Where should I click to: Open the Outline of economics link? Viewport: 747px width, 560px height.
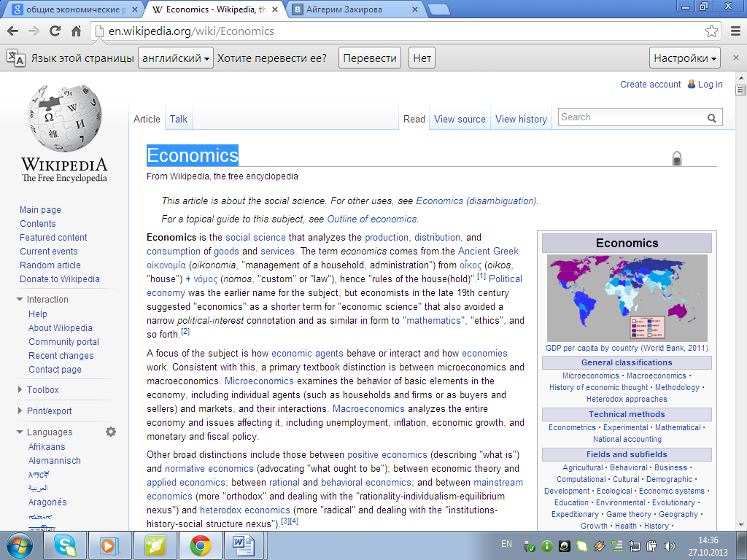pos(372,219)
